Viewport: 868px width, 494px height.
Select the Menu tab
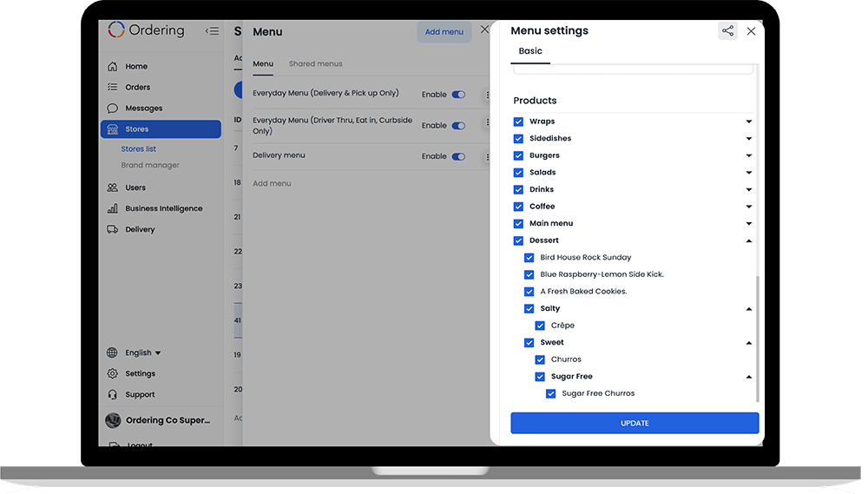pyautogui.click(x=263, y=63)
